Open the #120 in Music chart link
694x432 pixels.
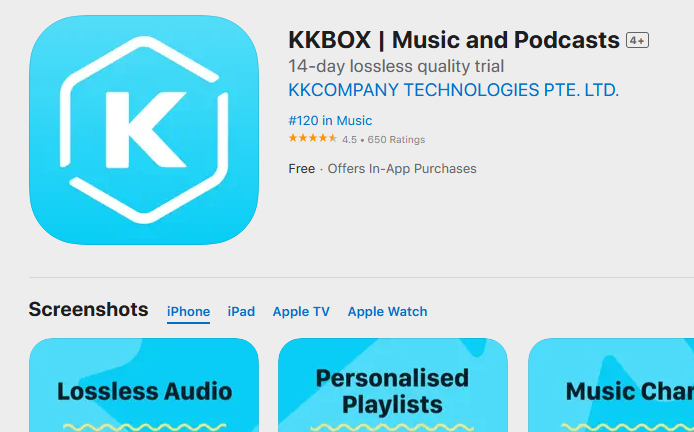[x=330, y=120]
